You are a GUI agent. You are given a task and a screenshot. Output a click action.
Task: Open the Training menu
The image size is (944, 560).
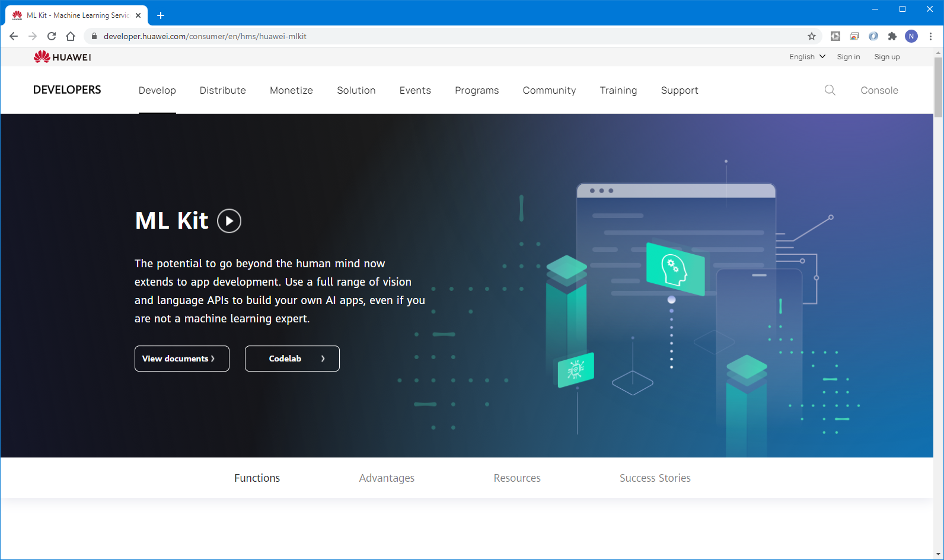[x=618, y=90]
